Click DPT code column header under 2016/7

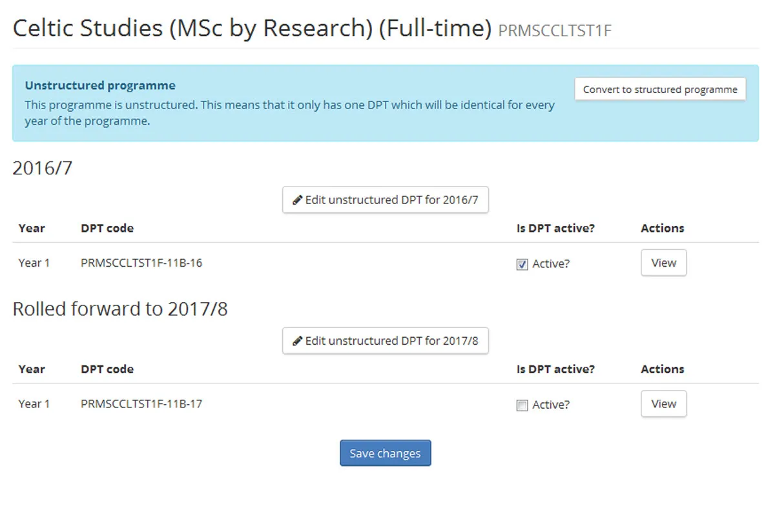(107, 228)
